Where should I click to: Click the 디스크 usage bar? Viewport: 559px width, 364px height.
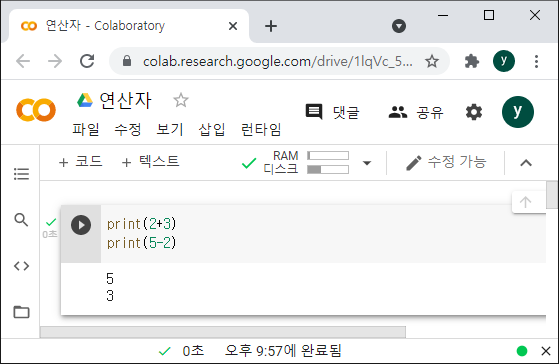[328, 169]
